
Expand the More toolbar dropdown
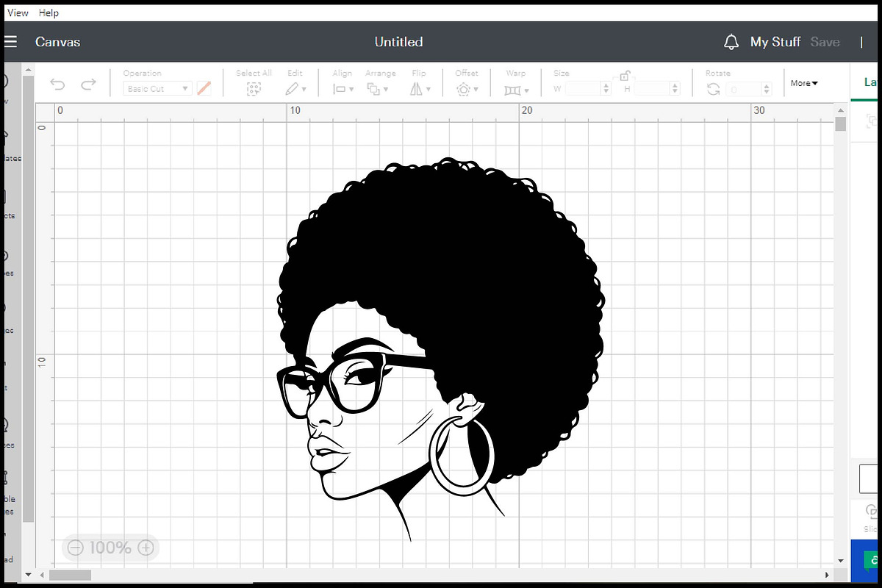[x=804, y=83]
